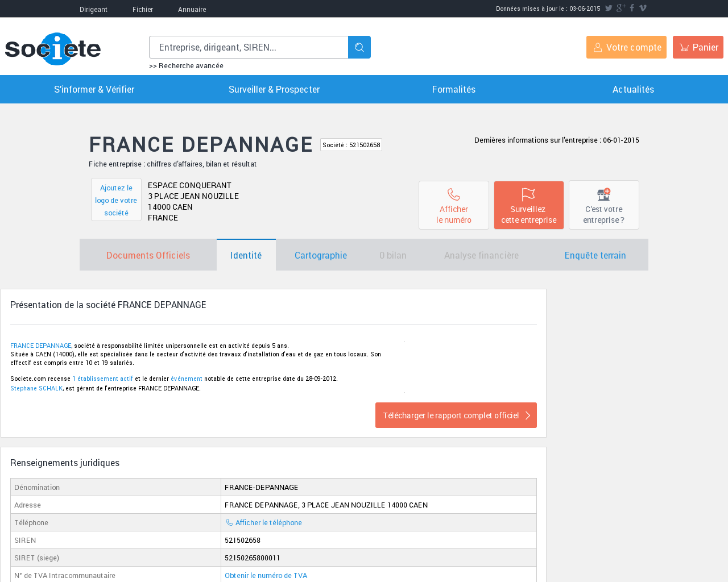Open the Google Plus social icon
The width and height of the screenshot is (728, 582).
(621, 8)
